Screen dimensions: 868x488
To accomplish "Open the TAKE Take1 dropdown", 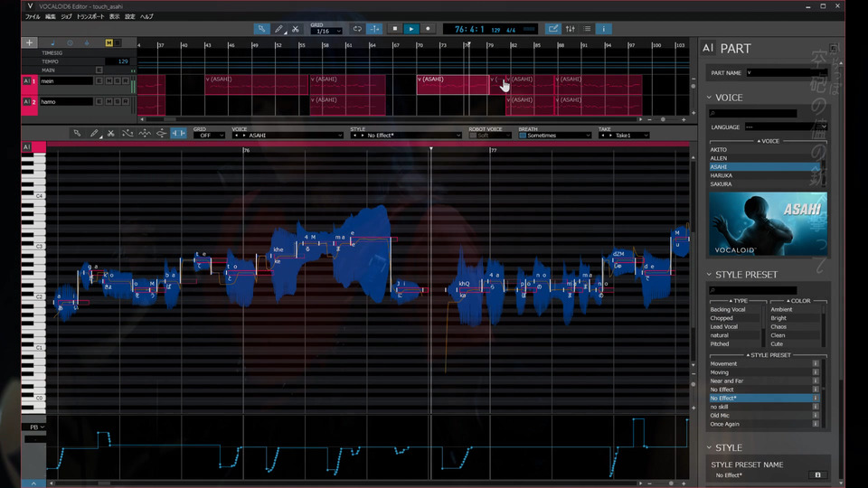I will pyautogui.click(x=624, y=136).
